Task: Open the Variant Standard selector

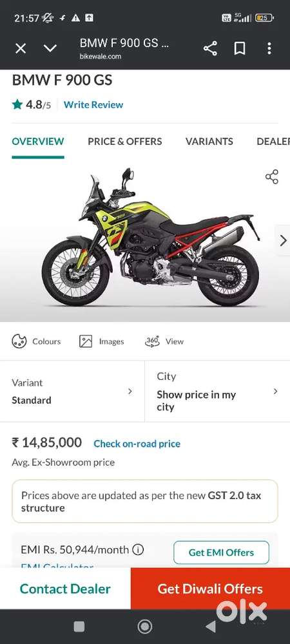Action: point(72,392)
